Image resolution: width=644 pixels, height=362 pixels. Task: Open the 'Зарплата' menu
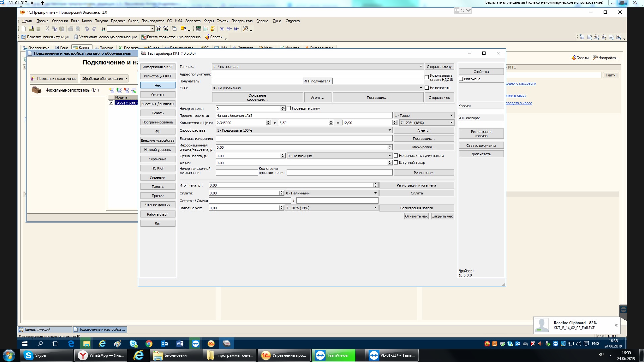193,21
